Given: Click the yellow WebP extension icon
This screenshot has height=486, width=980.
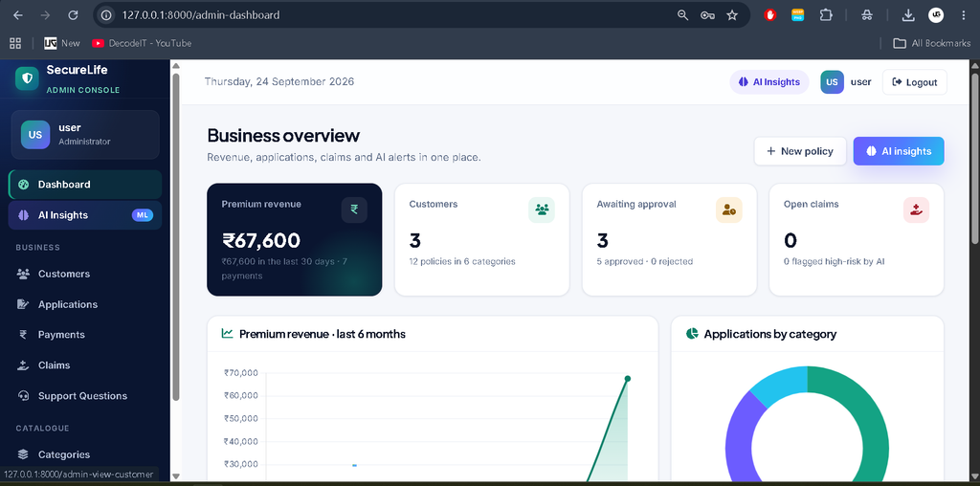Looking at the screenshot, I should 797,15.
